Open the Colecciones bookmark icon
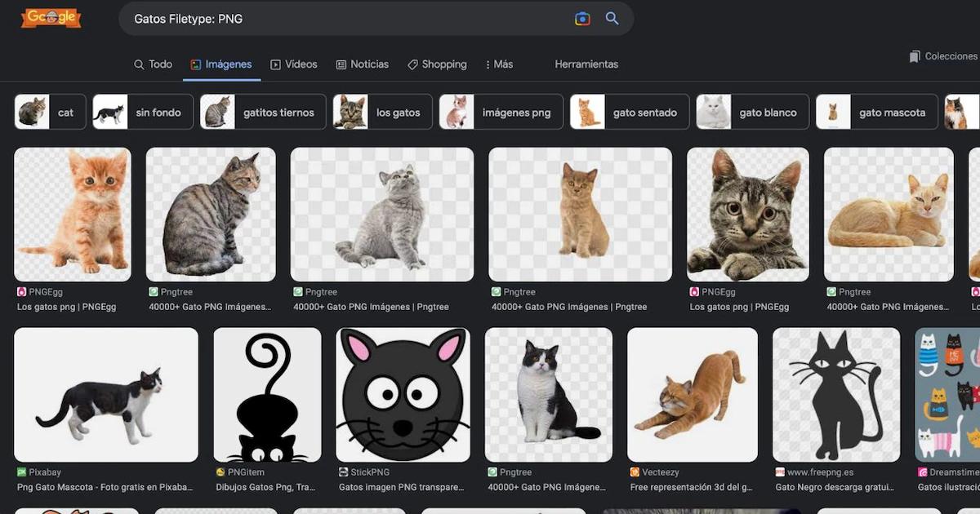The width and height of the screenshot is (980, 514). [915, 56]
